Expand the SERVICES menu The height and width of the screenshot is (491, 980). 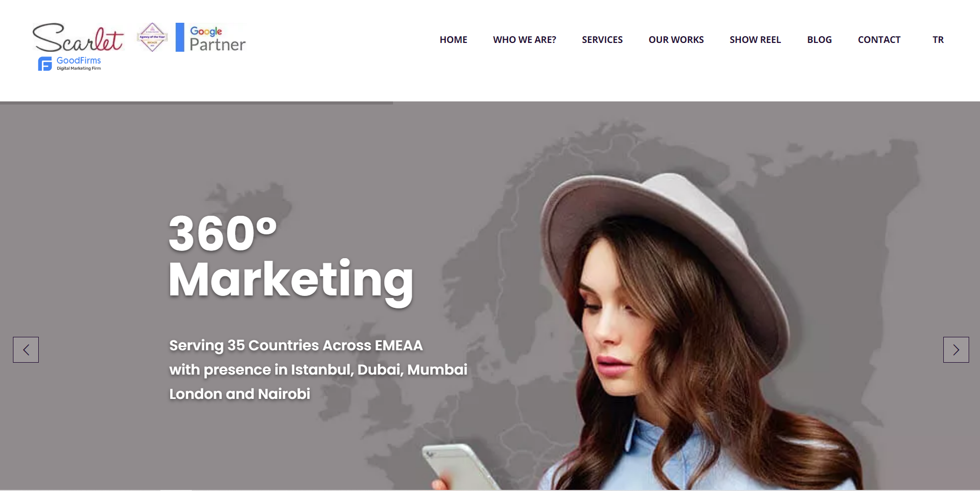(x=602, y=40)
